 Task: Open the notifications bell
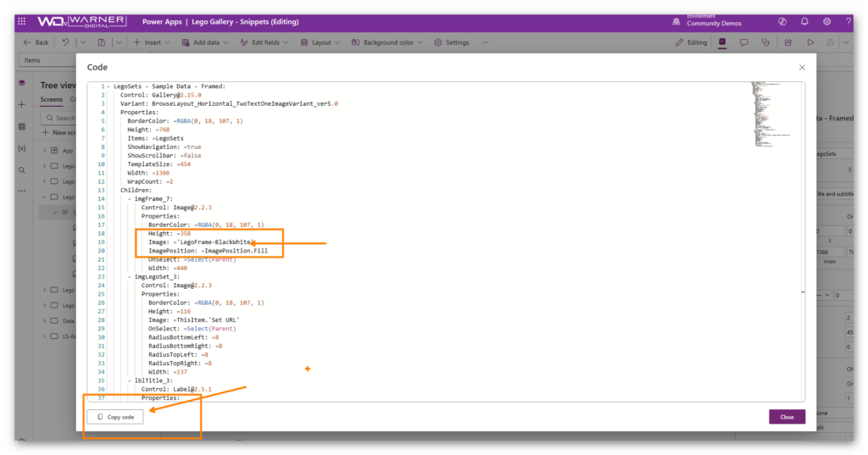click(x=804, y=21)
